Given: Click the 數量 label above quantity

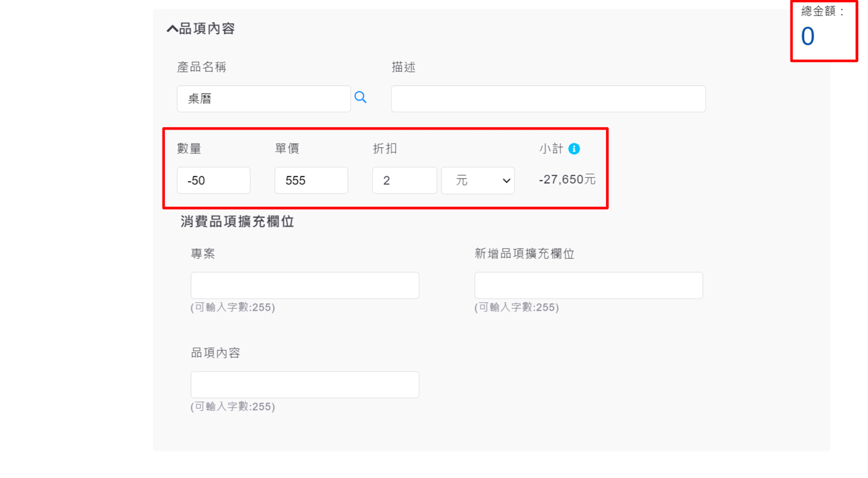Looking at the screenshot, I should 189,148.
